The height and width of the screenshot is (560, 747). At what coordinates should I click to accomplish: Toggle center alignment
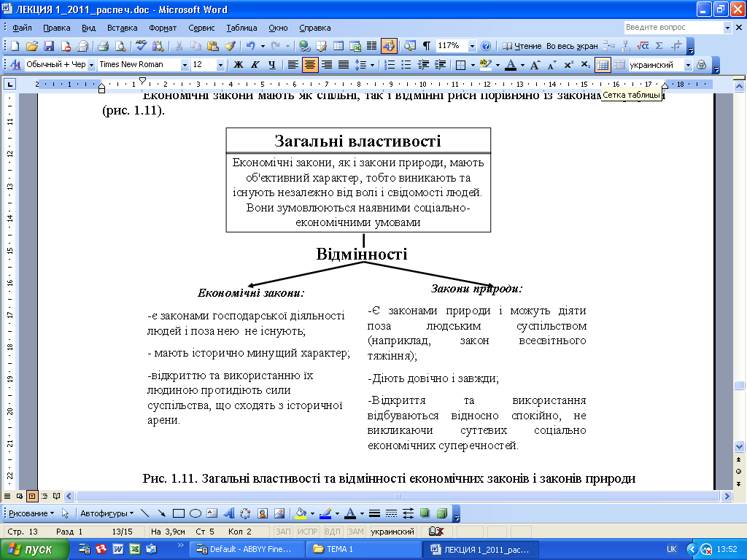(x=309, y=65)
